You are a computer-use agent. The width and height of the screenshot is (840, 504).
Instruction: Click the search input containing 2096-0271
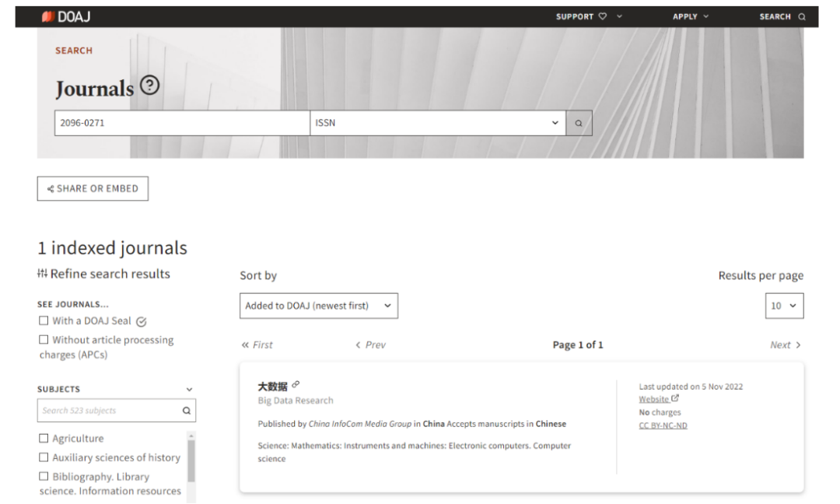[x=182, y=123]
